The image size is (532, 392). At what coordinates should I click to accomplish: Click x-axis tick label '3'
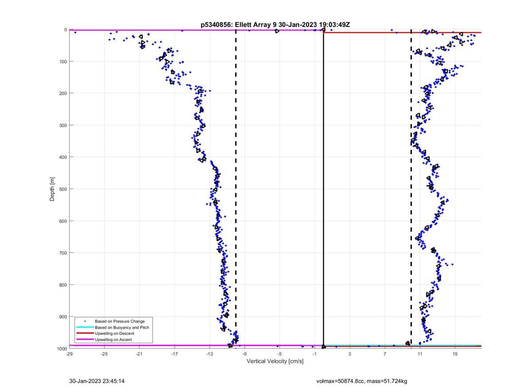click(x=350, y=353)
